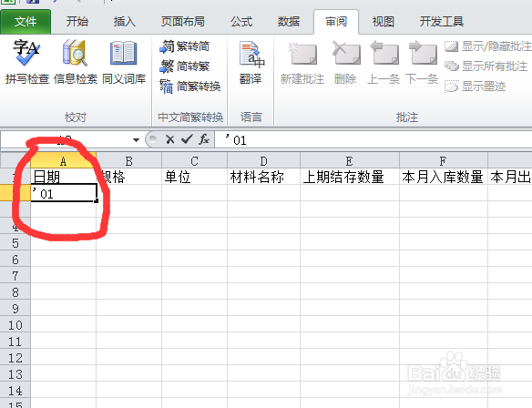
Task: Select the 审阅 review tab
Action: [336, 22]
